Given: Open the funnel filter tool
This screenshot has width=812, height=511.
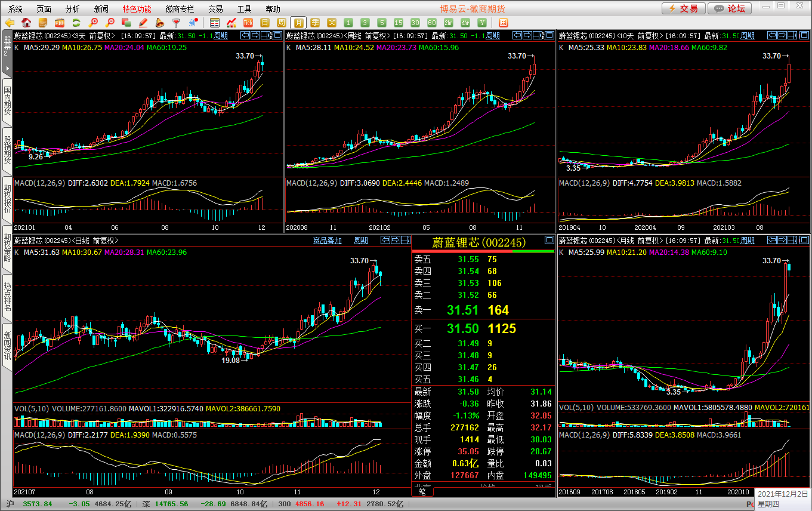Looking at the screenshot, I should point(176,23).
